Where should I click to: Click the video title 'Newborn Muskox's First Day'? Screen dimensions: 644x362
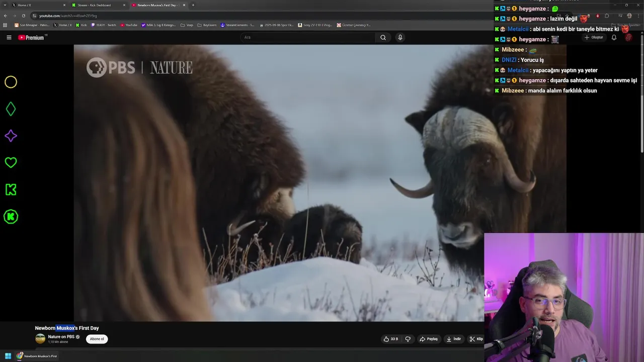pyautogui.click(x=67, y=328)
